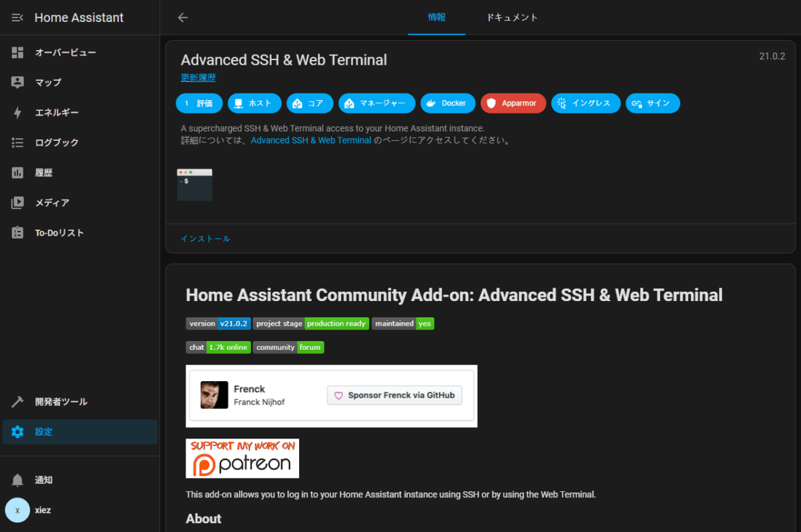
Task: Click the version v21.0.2 badge
Action: click(218, 324)
